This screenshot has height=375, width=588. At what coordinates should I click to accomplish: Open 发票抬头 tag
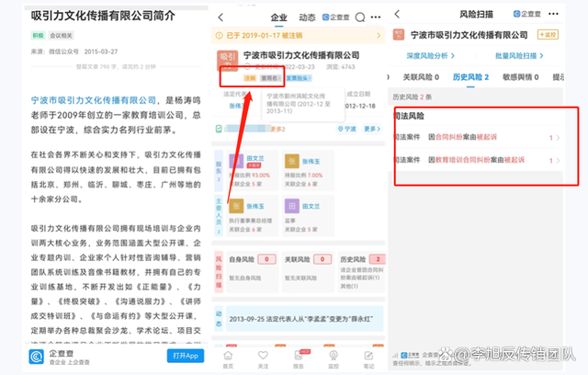299,78
